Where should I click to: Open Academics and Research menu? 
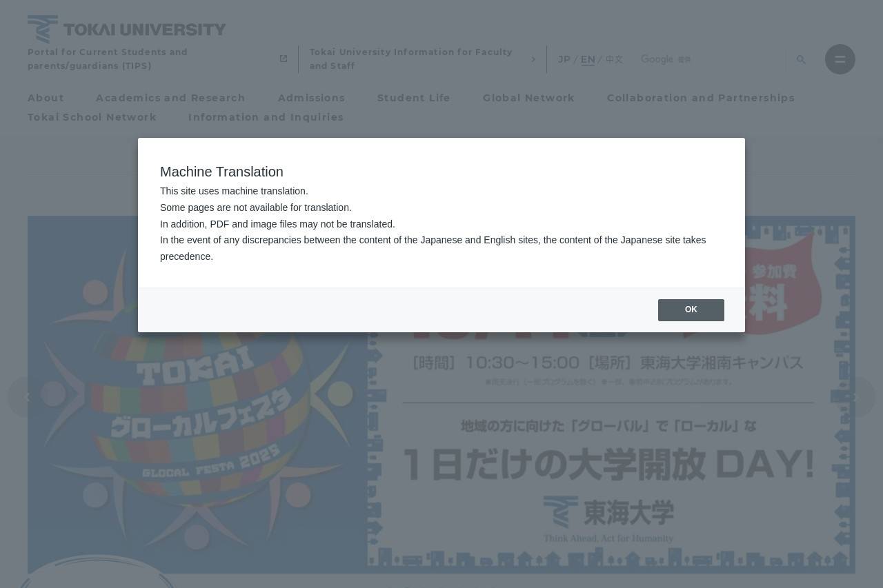click(170, 98)
